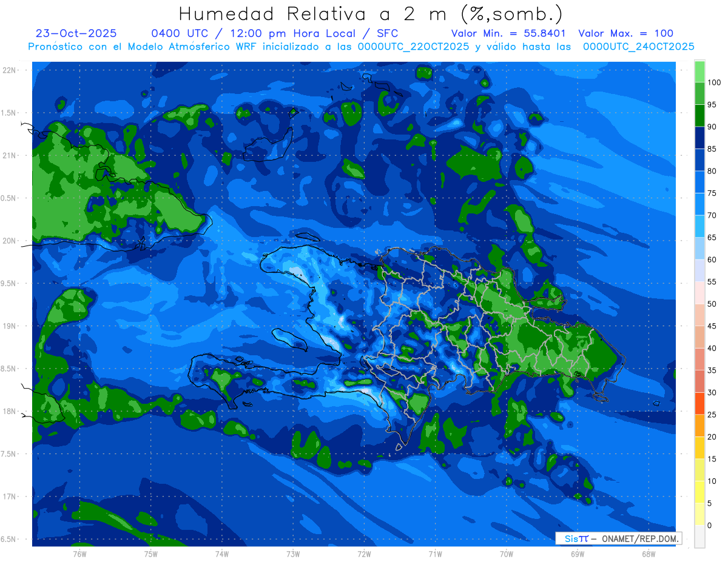This screenshot has height=562, width=728.
Task: Click the legend value label '100'
Action: [713, 82]
